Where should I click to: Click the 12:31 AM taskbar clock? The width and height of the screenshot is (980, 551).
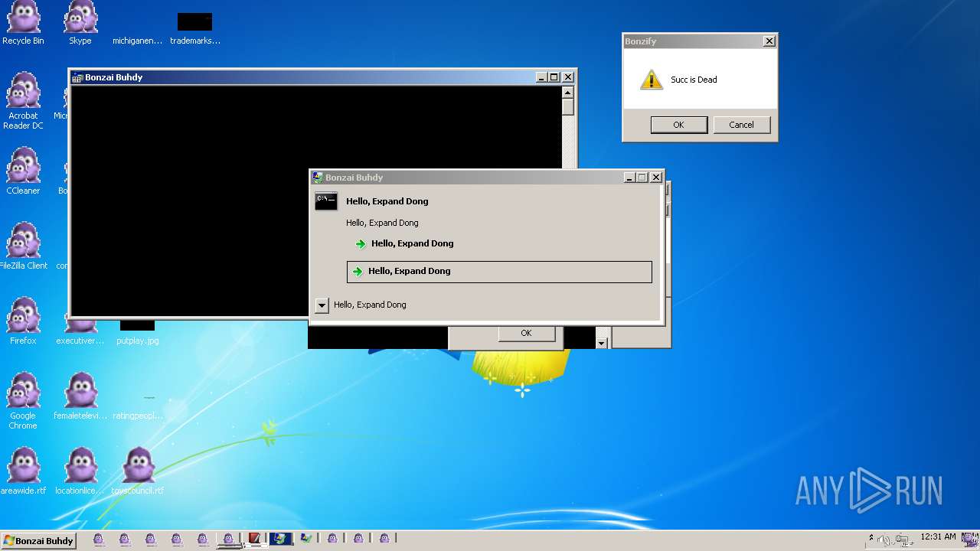point(938,537)
